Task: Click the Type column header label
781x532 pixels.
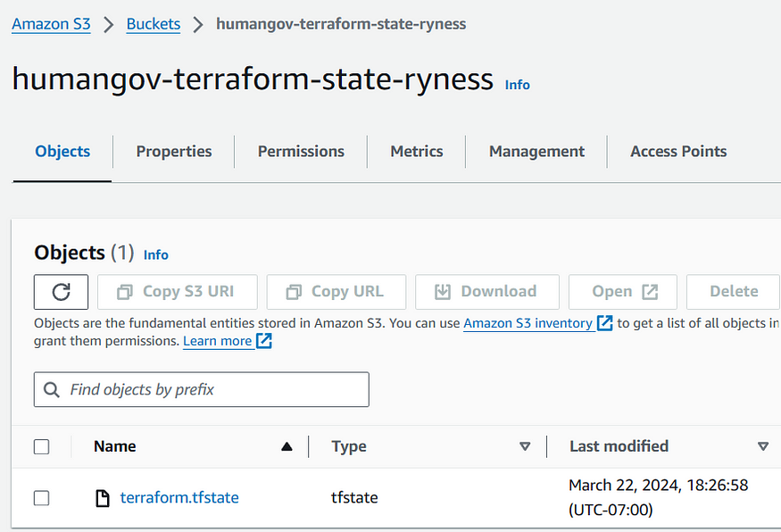Action: (349, 446)
